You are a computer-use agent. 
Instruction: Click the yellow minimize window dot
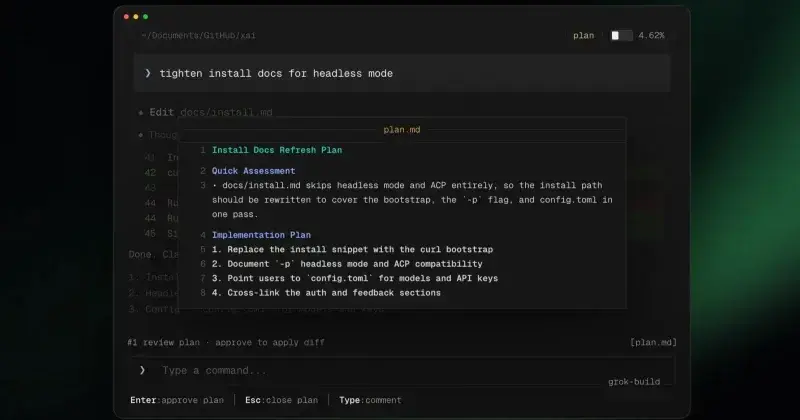136,17
